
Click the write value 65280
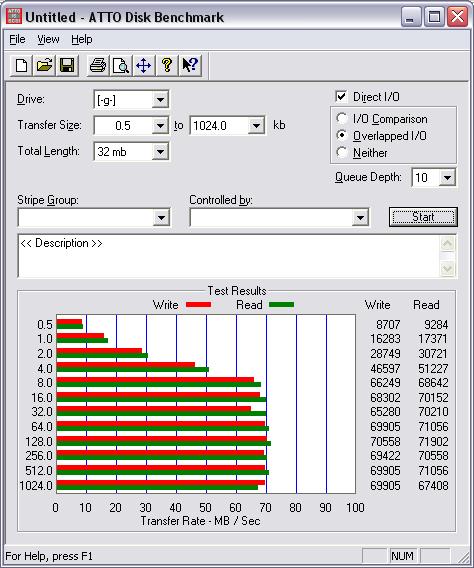click(385, 412)
